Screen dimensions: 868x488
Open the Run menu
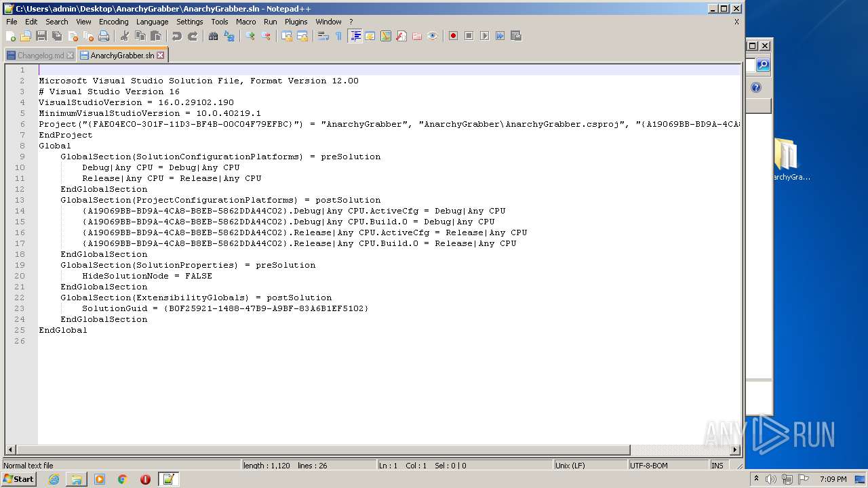(271, 22)
